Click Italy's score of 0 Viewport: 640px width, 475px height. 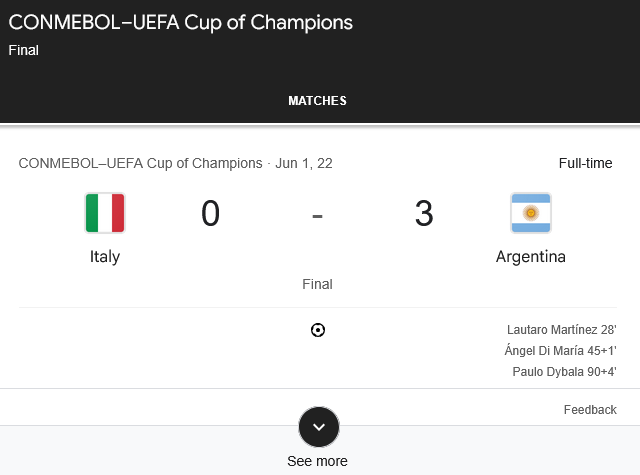coord(211,213)
